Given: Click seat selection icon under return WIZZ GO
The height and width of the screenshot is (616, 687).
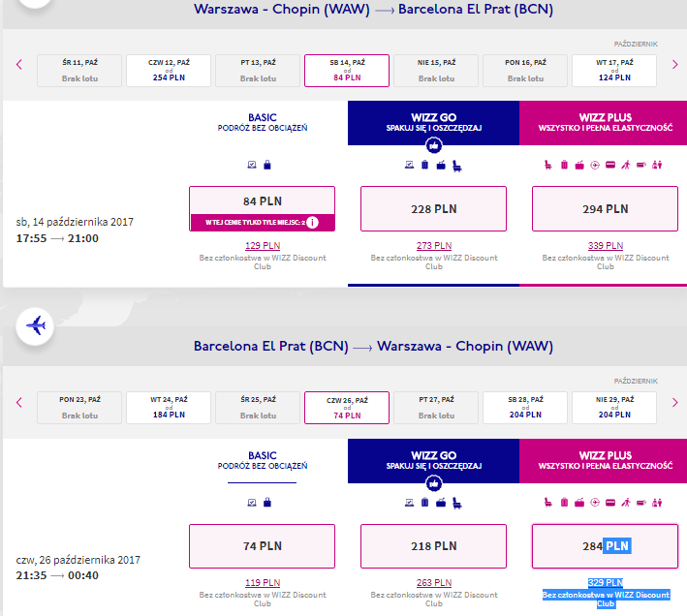Looking at the screenshot, I should [457, 503].
